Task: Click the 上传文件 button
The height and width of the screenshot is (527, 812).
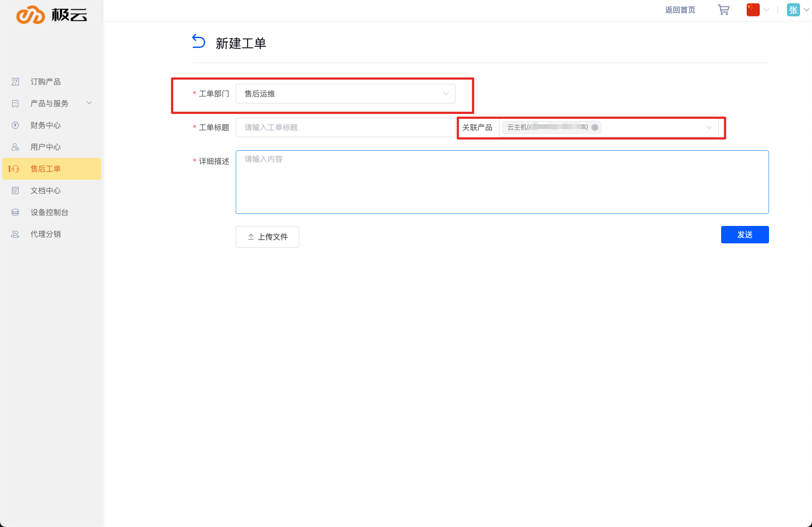Action: [267, 237]
